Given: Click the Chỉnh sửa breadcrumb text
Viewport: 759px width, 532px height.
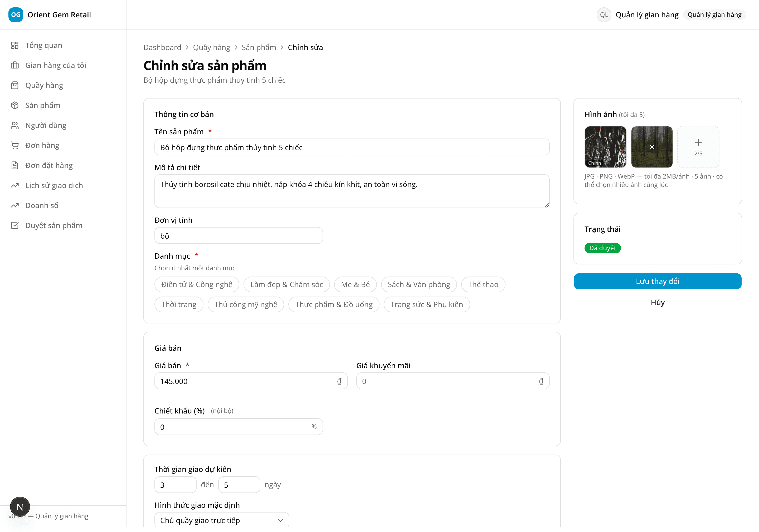Looking at the screenshot, I should (305, 47).
